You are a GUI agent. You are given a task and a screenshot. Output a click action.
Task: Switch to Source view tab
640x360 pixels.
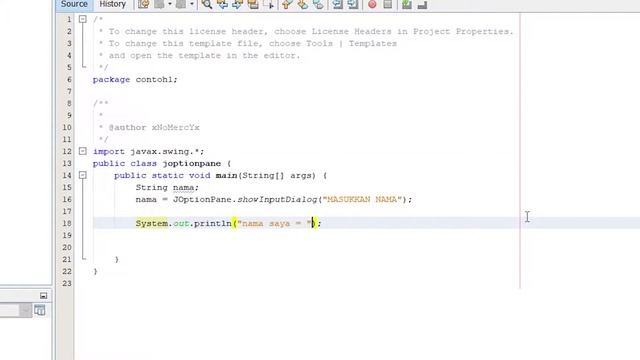click(x=74, y=4)
